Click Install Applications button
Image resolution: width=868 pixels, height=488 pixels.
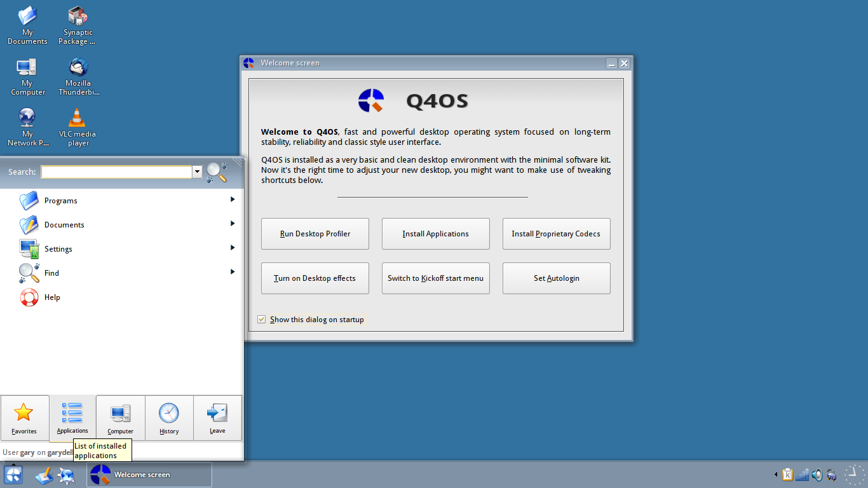(x=436, y=234)
